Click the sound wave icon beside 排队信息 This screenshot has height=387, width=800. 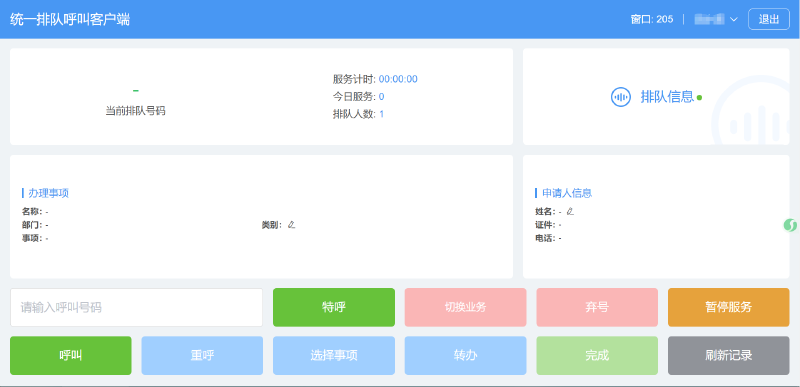point(620,97)
